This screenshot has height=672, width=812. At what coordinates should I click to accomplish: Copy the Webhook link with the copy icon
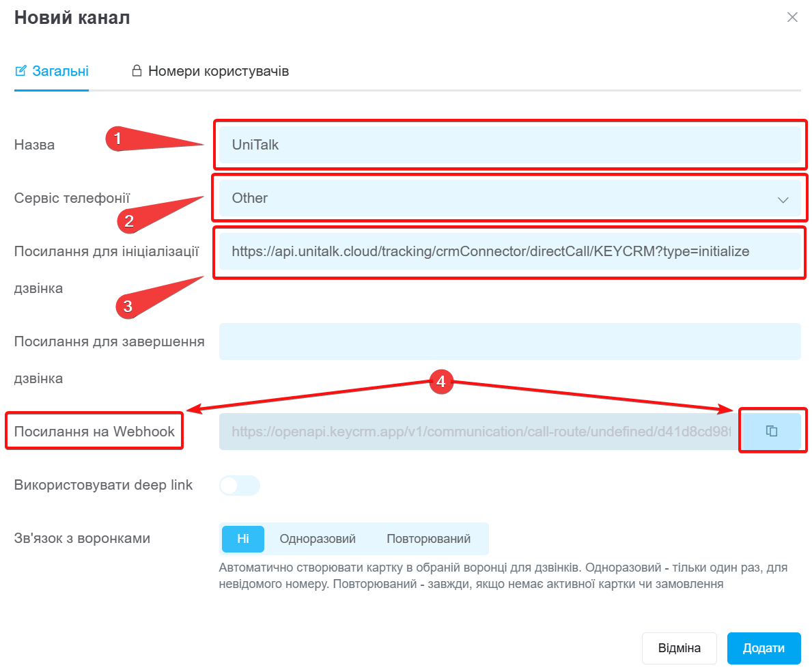click(x=772, y=431)
